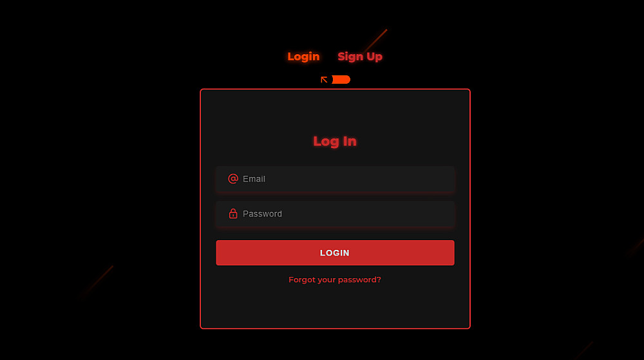Click the diagonal arrow knob on toggle
Screen dimensions: 644x360
(x=324, y=80)
